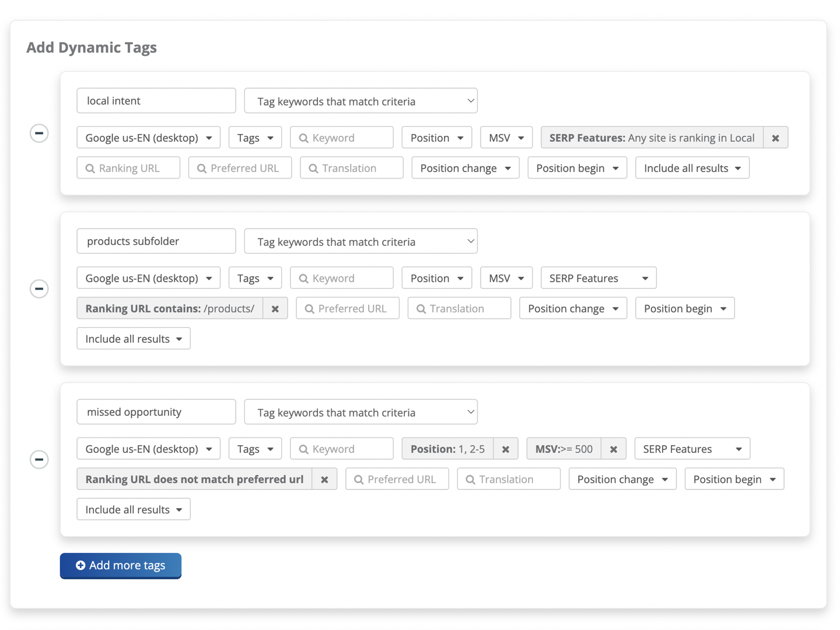Focus Translation field in missed opportunity row
The image size is (840, 630).
click(x=509, y=480)
